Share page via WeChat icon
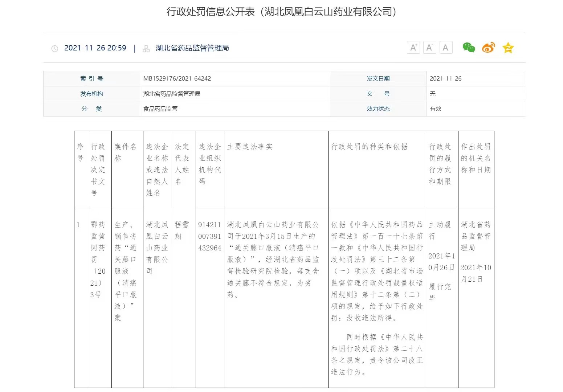The image size is (563, 392). (x=469, y=48)
